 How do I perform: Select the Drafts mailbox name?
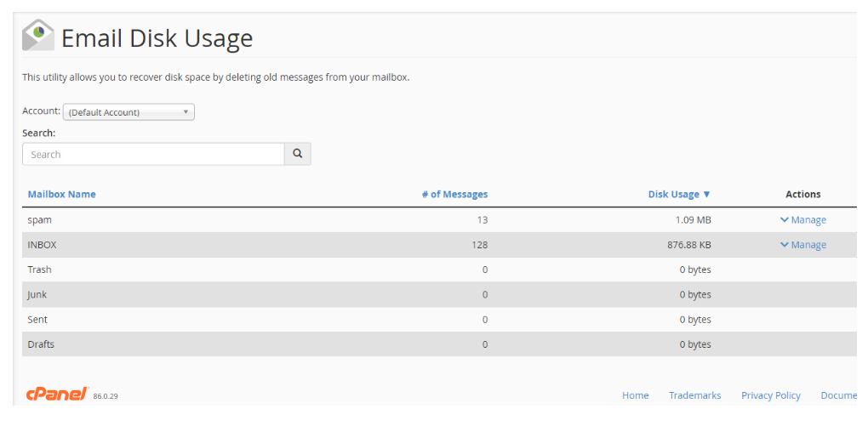click(x=41, y=344)
